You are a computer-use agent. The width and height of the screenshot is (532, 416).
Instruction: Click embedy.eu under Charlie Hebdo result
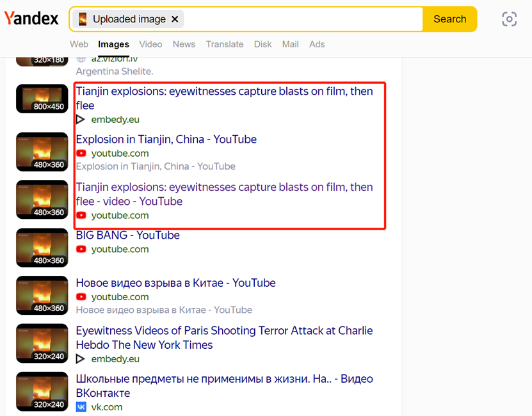point(115,359)
